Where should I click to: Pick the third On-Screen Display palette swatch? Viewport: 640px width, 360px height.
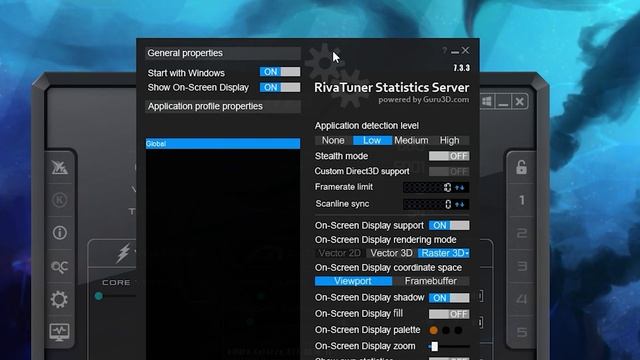click(458, 330)
